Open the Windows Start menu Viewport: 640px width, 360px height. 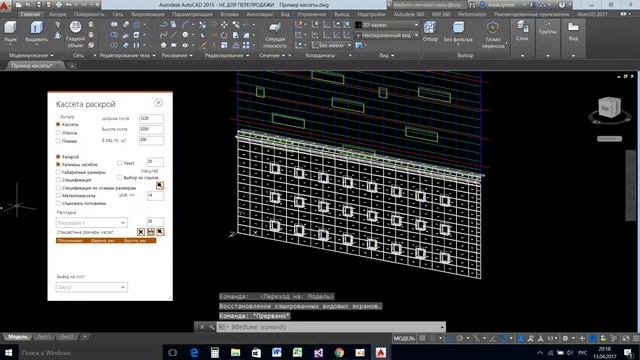coord(8,352)
